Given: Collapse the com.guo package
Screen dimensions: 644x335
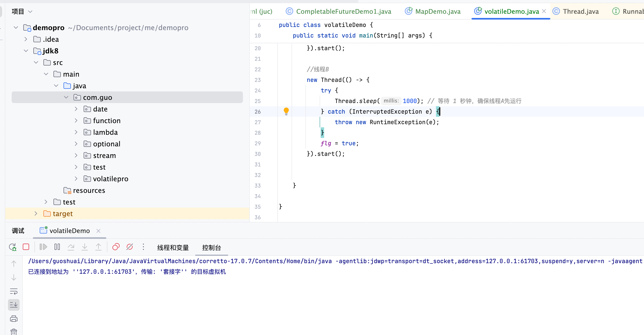Looking at the screenshot, I should [66, 97].
